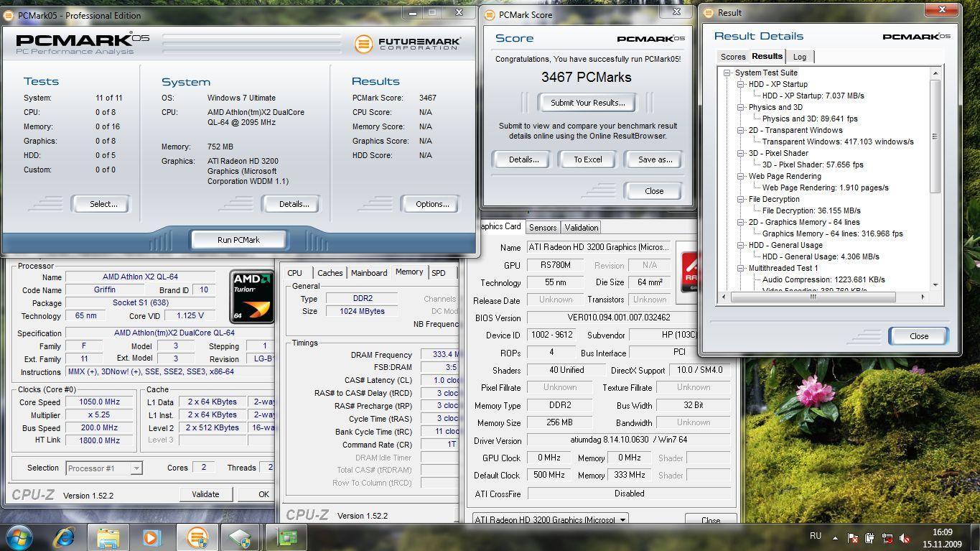Click the Name field AMD Athlon X2 QL-64
Screen dimensions: 980x551
[140, 277]
